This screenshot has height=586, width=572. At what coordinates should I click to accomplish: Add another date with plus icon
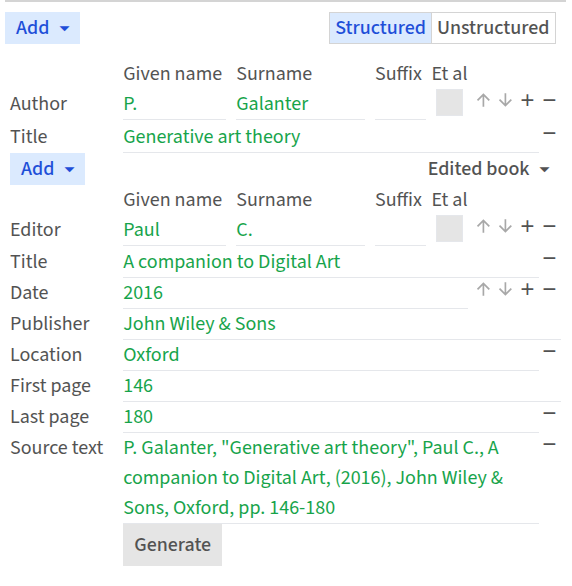[527, 289]
